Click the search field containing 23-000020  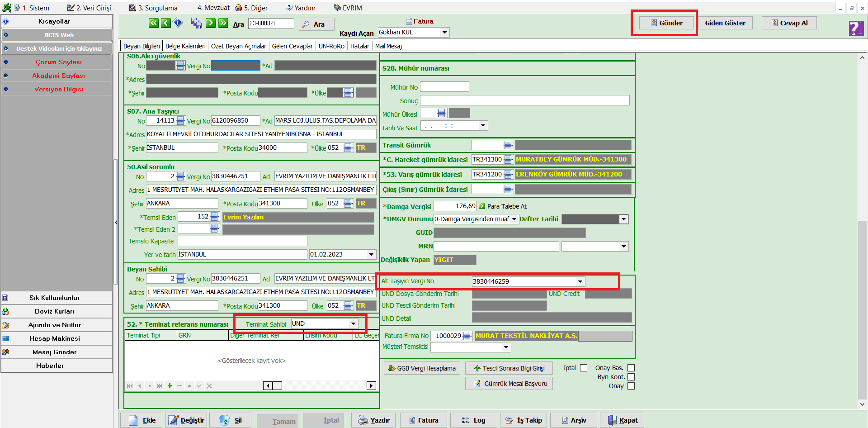(271, 24)
